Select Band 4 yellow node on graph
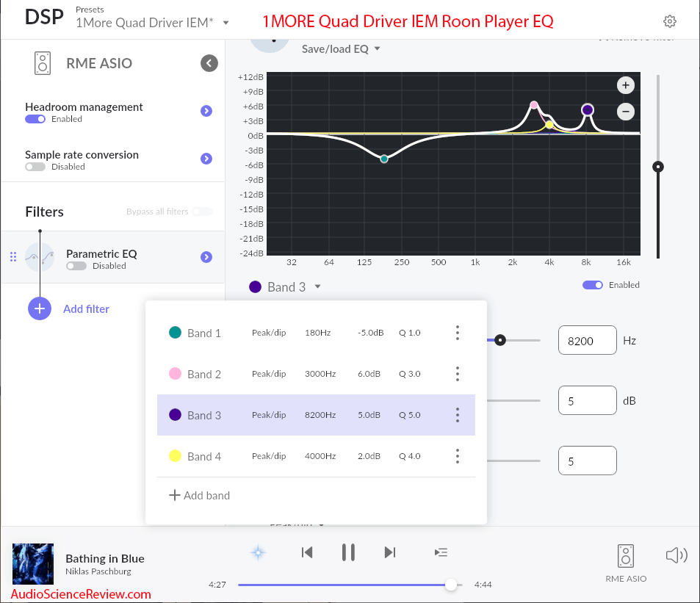Viewport: 700px width, 603px height. (549, 125)
